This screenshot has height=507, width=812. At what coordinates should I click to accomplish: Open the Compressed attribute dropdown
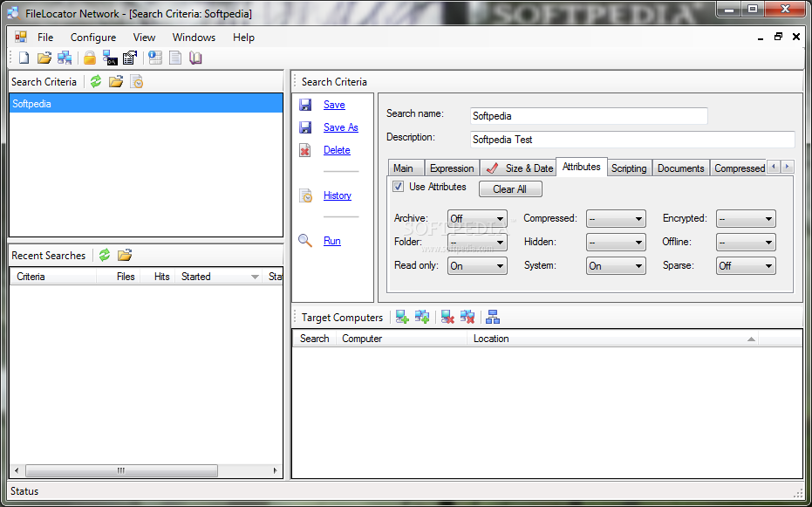point(616,218)
